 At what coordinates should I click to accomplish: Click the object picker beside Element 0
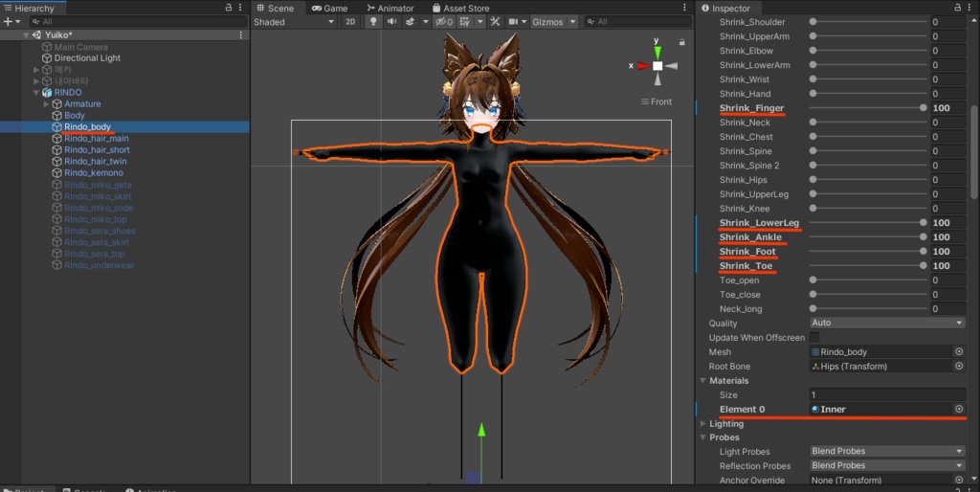pyautogui.click(x=958, y=410)
